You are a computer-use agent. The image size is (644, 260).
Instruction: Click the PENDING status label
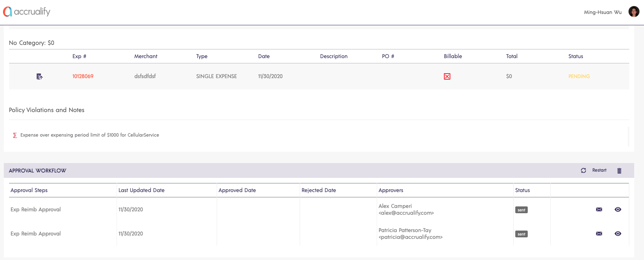[x=579, y=76]
